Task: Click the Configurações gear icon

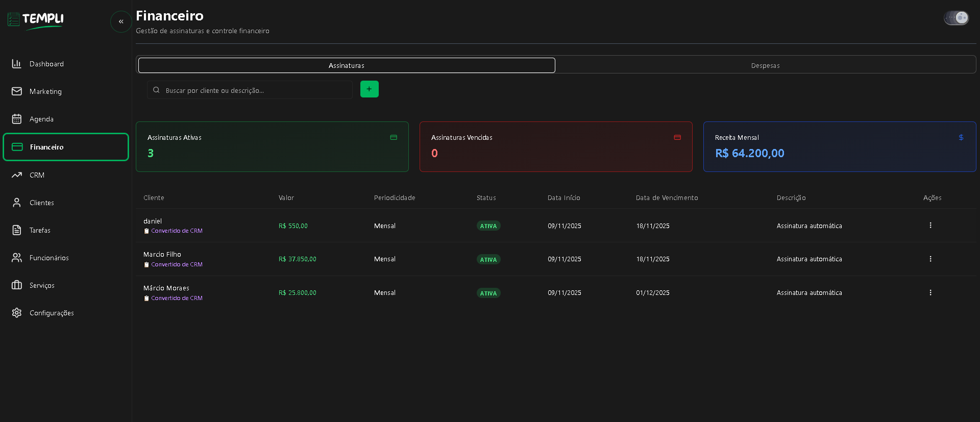Action: [17, 313]
